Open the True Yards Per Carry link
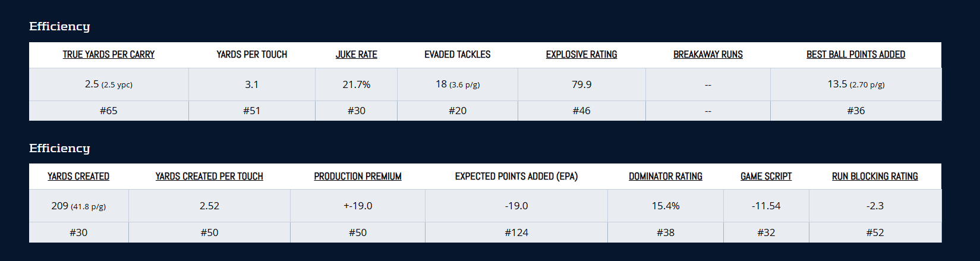This screenshot has height=261, width=980. click(109, 55)
